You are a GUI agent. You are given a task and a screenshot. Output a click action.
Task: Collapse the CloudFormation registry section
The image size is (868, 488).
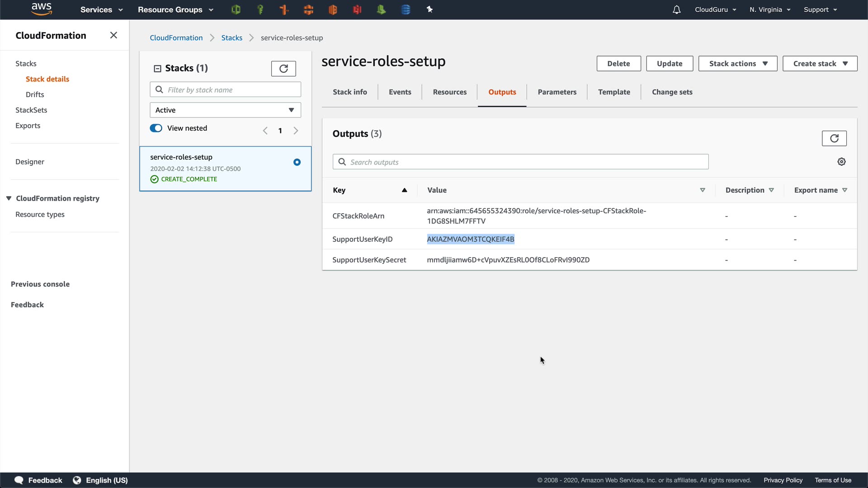pyautogui.click(x=9, y=198)
